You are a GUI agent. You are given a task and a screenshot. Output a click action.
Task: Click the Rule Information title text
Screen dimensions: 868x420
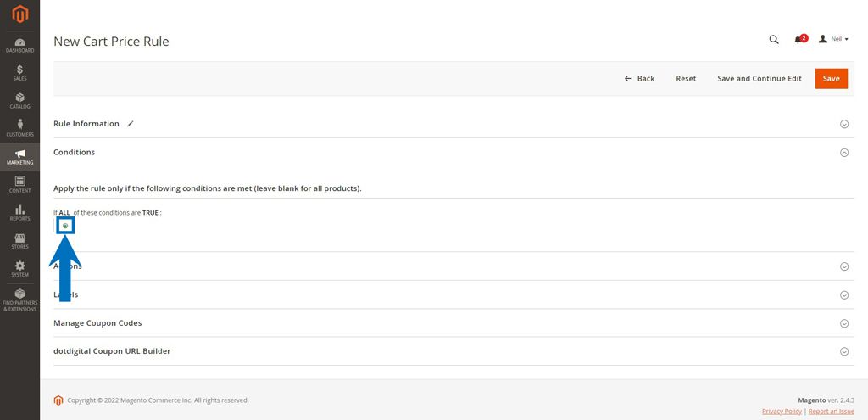(86, 124)
